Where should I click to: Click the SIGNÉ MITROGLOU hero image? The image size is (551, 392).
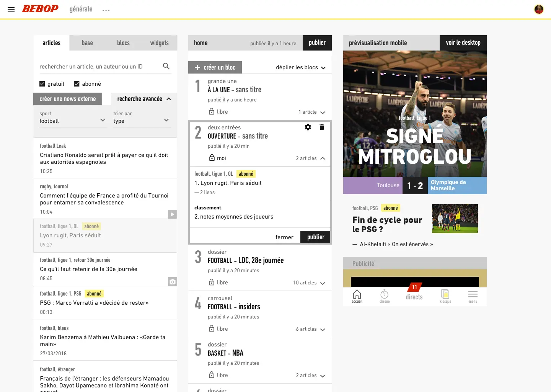pyautogui.click(x=415, y=114)
